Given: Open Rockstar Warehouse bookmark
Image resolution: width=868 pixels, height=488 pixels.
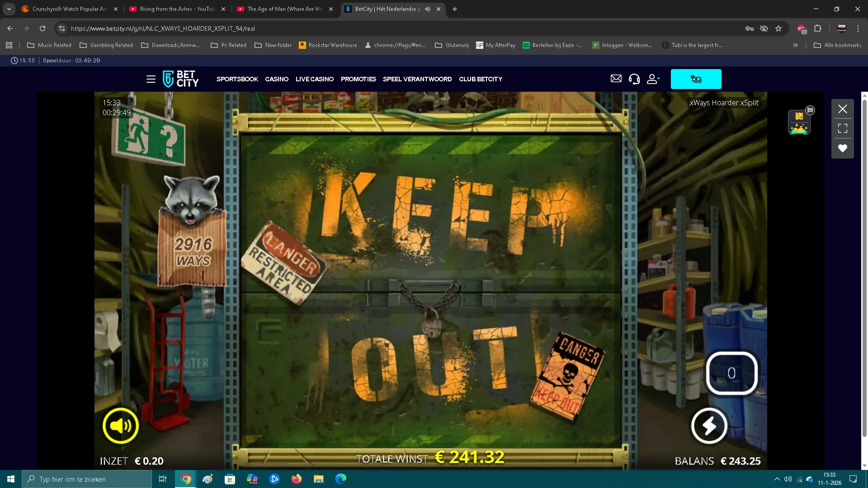Looking at the screenshot, I should pos(328,45).
